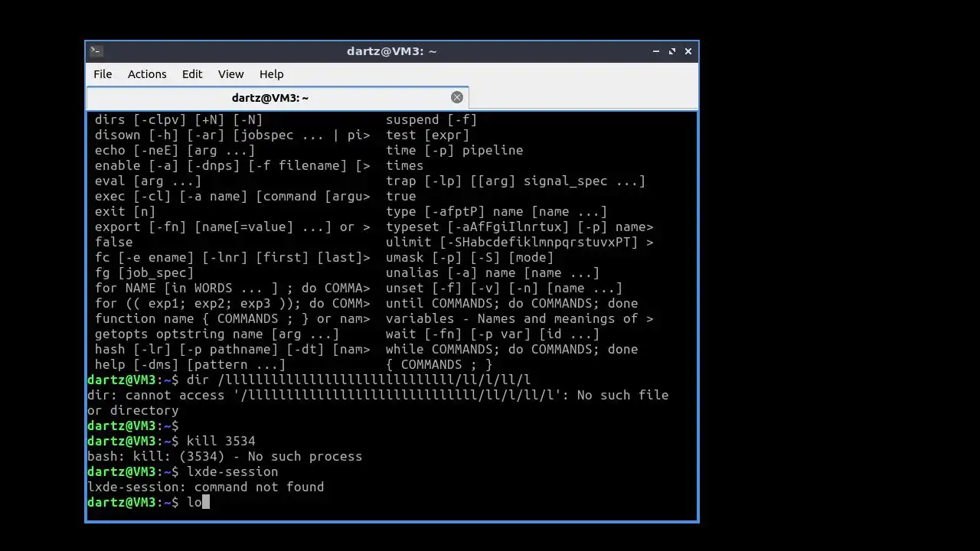Viewport: 980px width, 551px height.
Task: Click the 'or directory' output line
Action: click(133, 410)
